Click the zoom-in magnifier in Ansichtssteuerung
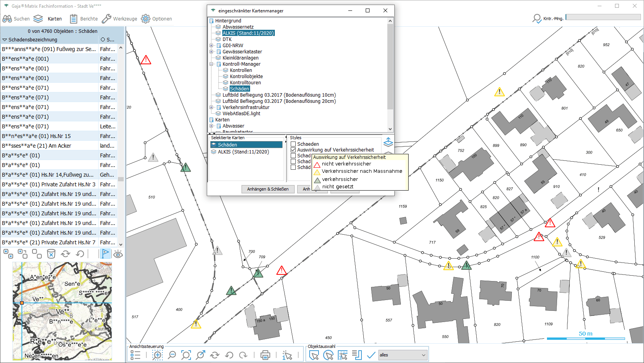The width and height of the screenshot is (644, 363). (x=157, y=355)
